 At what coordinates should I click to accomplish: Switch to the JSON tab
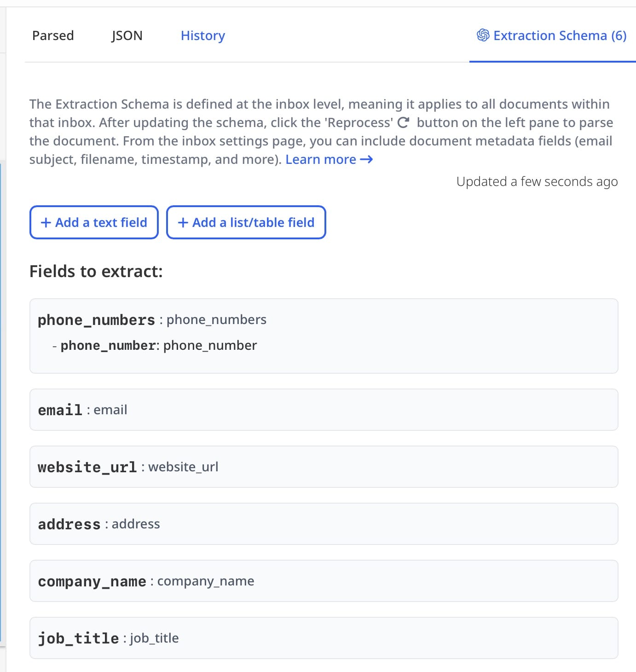pyautogui.click(x=127, y=35)
